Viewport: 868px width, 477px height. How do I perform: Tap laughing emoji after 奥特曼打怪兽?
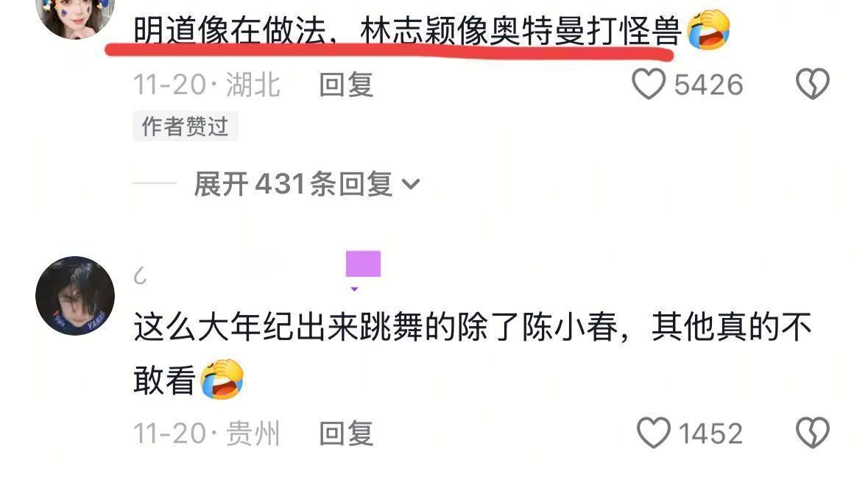coord(708,30)
